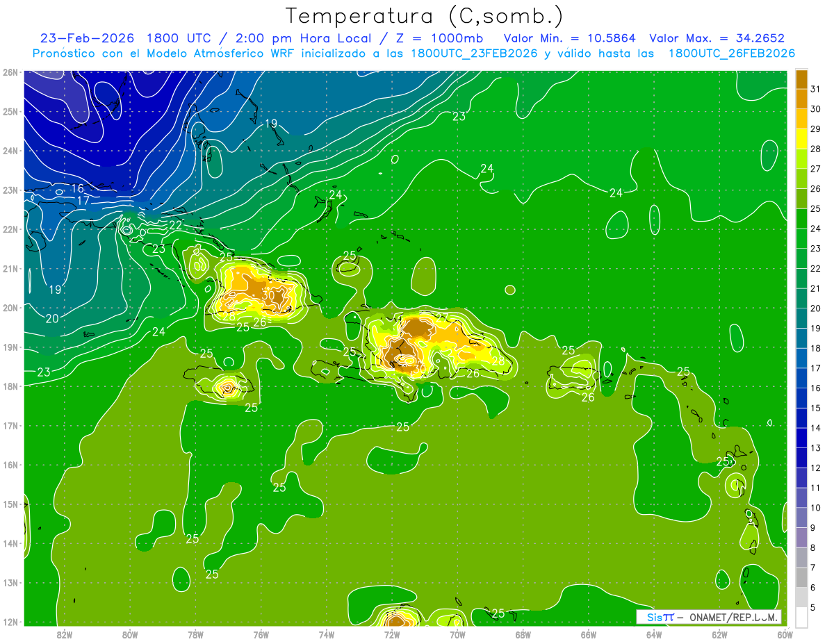
Task: Click the white contour label "17" on the map
Action: coord(83,201)
